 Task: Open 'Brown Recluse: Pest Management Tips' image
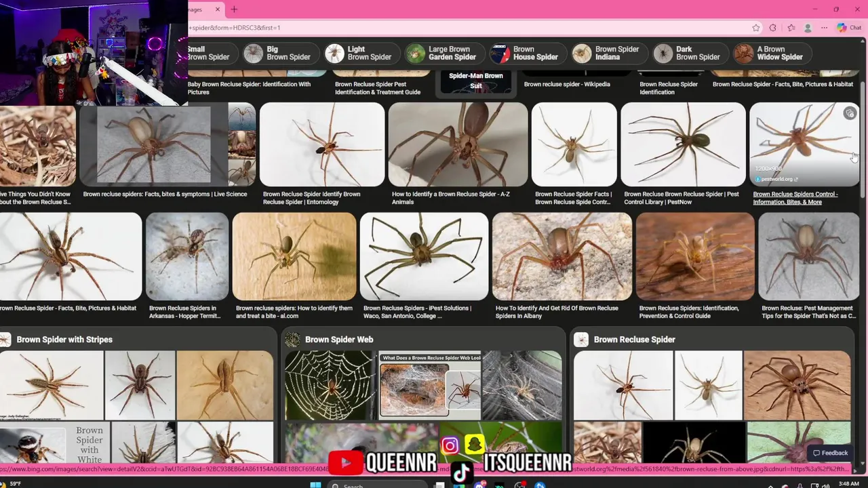coord(808,256)
